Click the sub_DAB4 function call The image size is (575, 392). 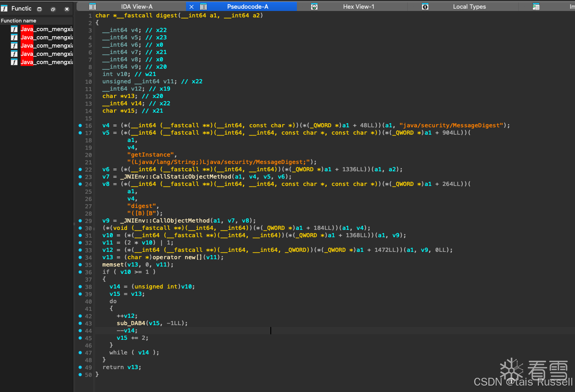click(x=131, y=323)
